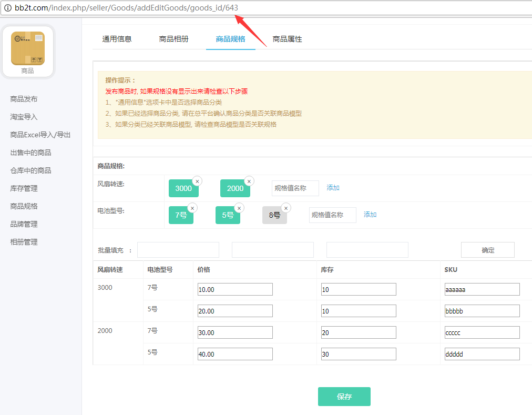The image size is (532, 415).
Task: Remove the 8号 battery spec tag
Action: click(285, 208)
